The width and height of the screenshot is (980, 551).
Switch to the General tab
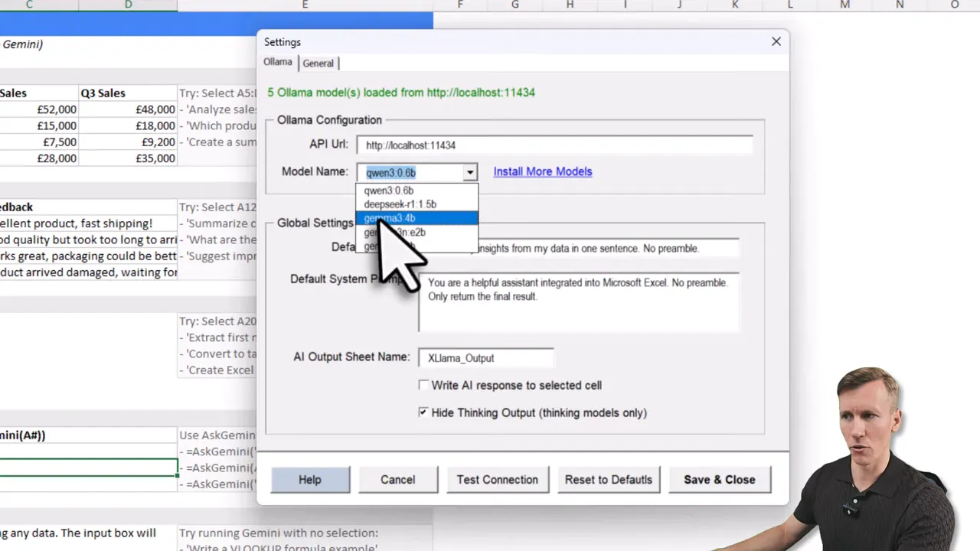point(318,63)
